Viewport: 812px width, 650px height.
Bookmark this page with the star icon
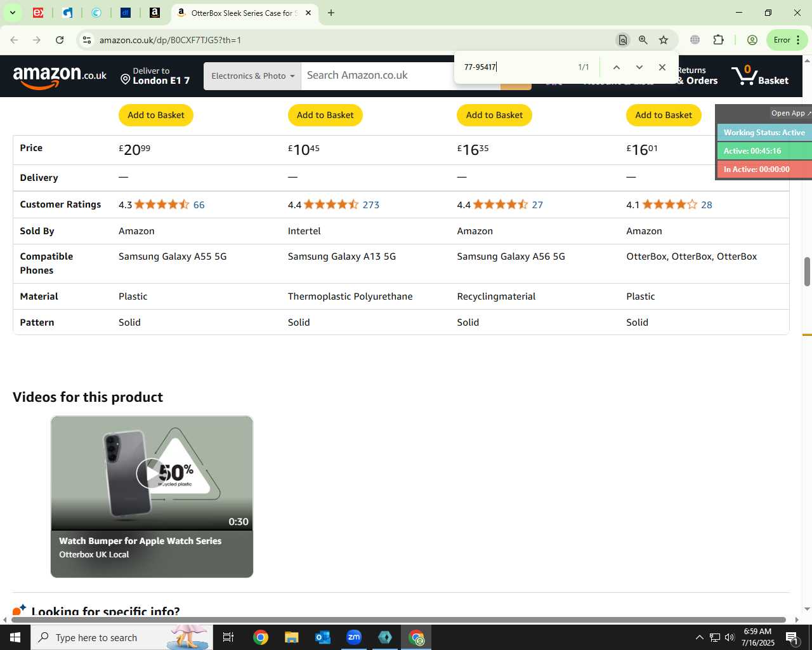664,40
